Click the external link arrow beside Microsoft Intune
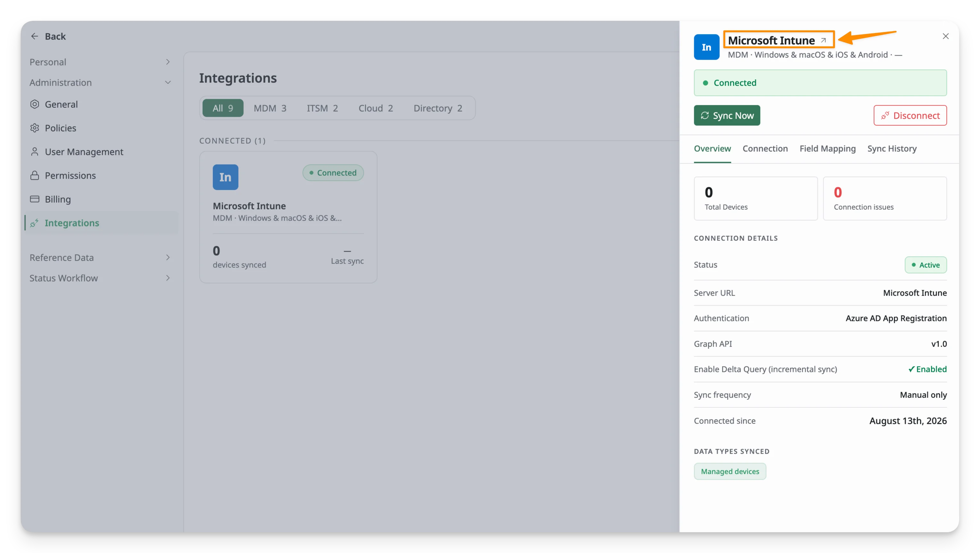The image size is (980, 553). point(823,40)
